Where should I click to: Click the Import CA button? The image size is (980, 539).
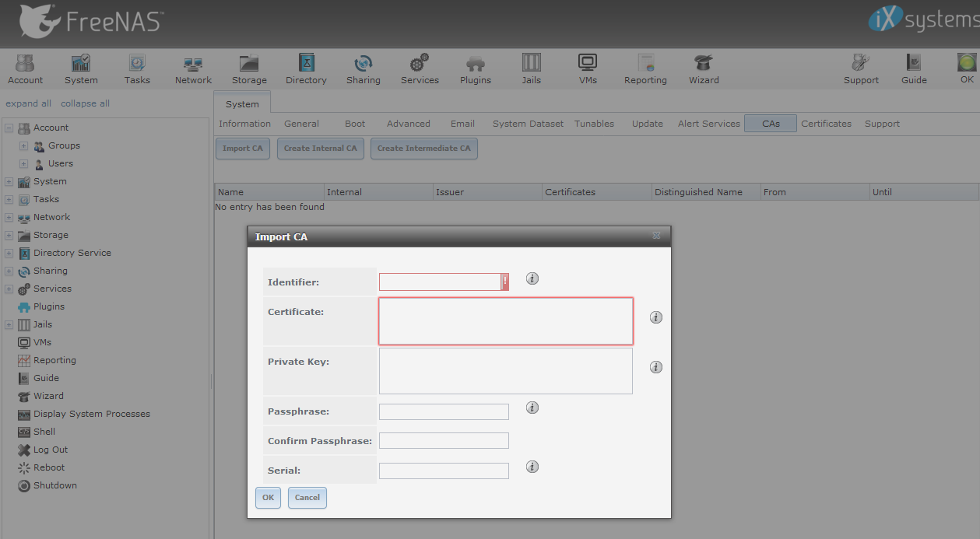tap(242, 149)
